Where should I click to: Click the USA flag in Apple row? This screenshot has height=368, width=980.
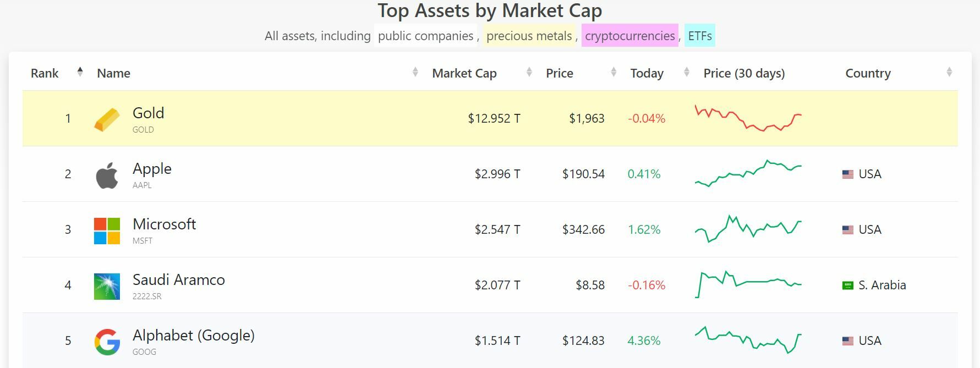847,174
